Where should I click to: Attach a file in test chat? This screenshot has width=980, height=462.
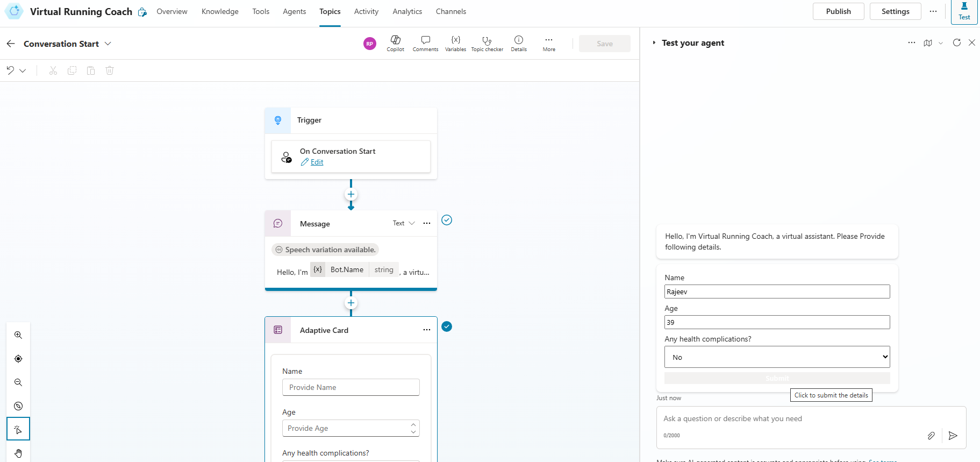tap(931, 436)
